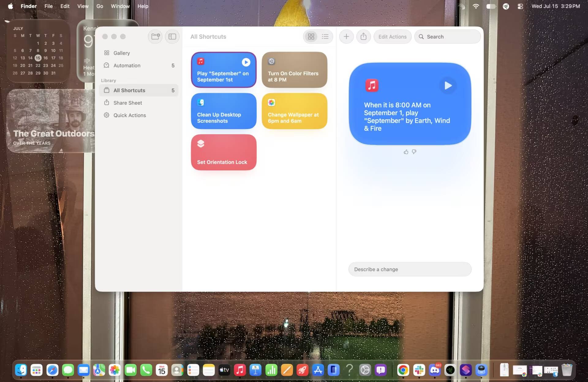Select Clean Up Desktop Screenshots shortcut

point(224,111)
